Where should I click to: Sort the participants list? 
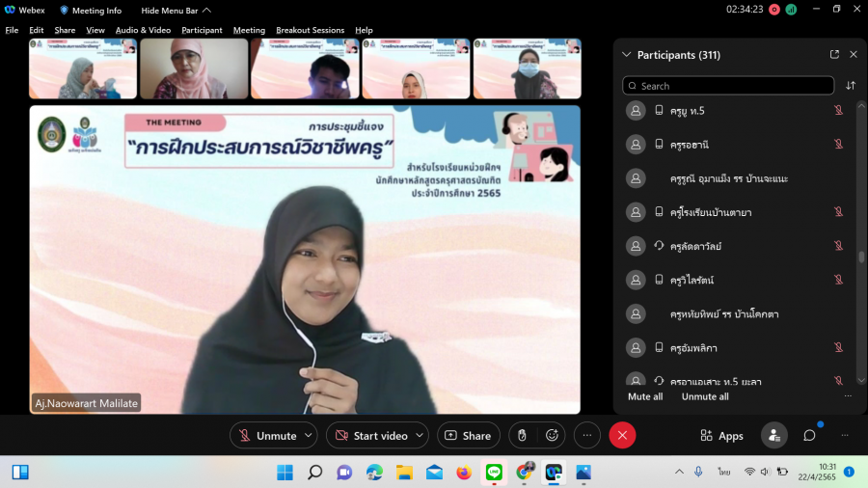pos(851,86)
